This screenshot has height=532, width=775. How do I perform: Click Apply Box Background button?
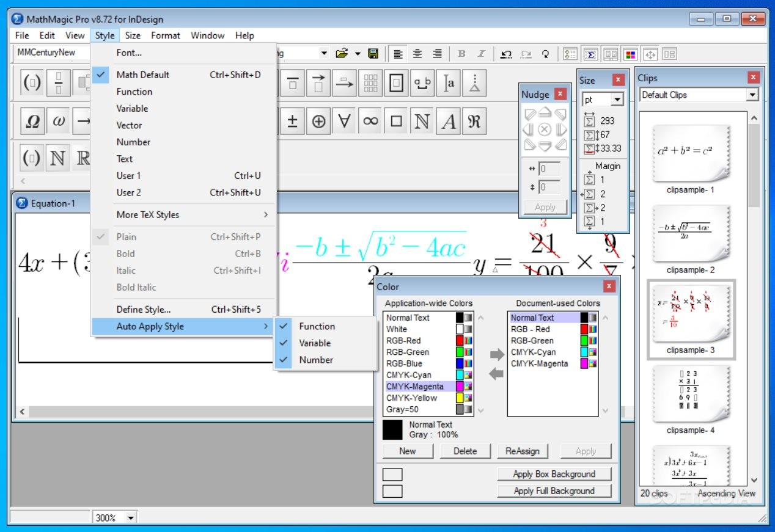point(554,474)
